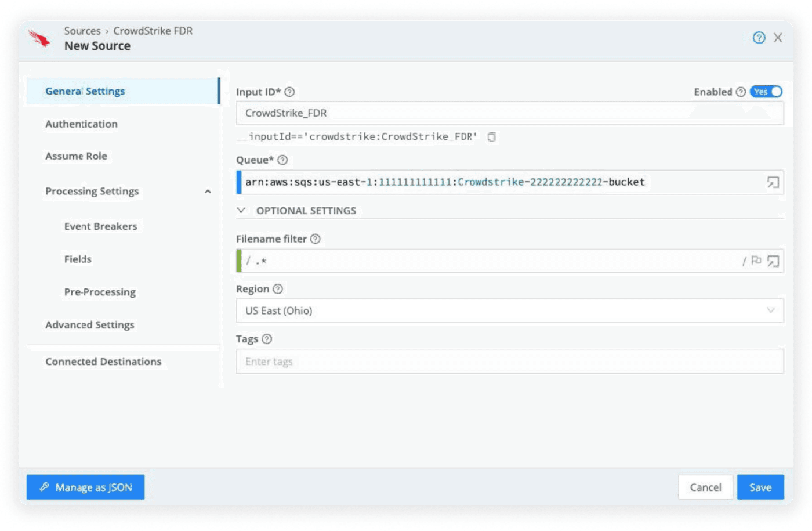Show Region help tooltip icon
The height and width of the screenshot is (531, 812).
pos(278,289)
